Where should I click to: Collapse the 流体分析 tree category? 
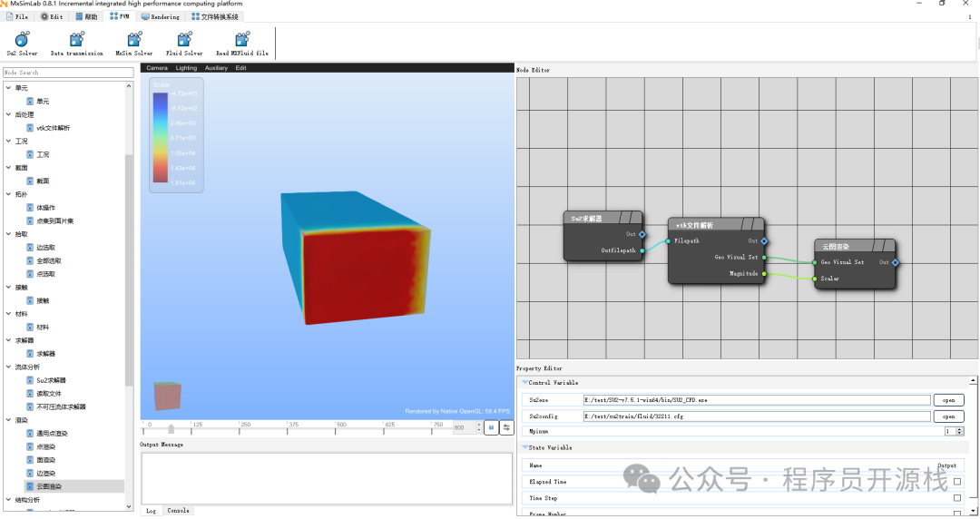[x=9, y=367]
